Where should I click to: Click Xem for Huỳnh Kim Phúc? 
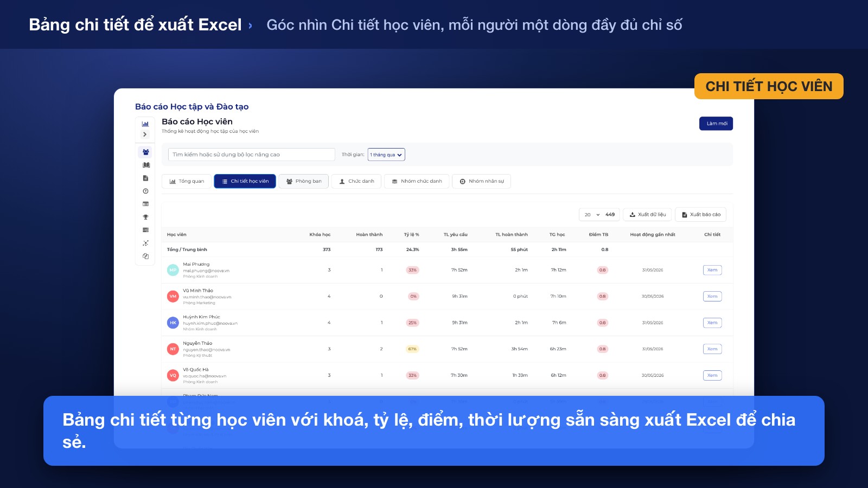(x=712, y=323)
